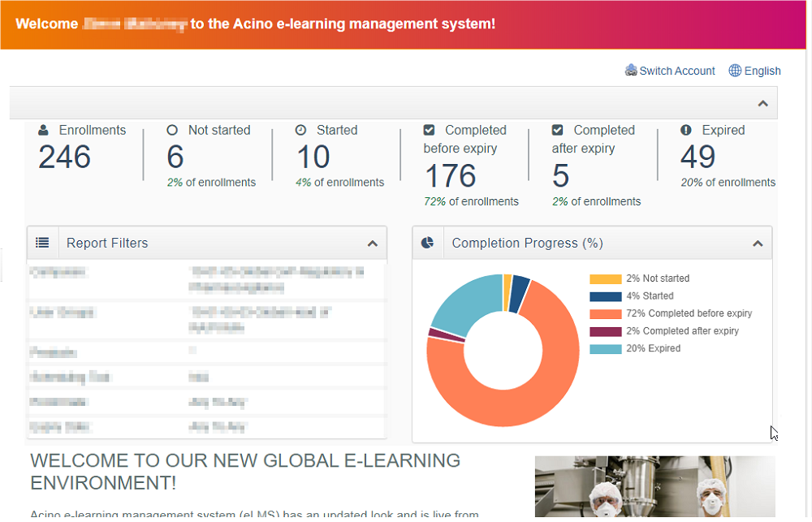
Task: Click '4% Started' legend label
Action: [650, 296]
